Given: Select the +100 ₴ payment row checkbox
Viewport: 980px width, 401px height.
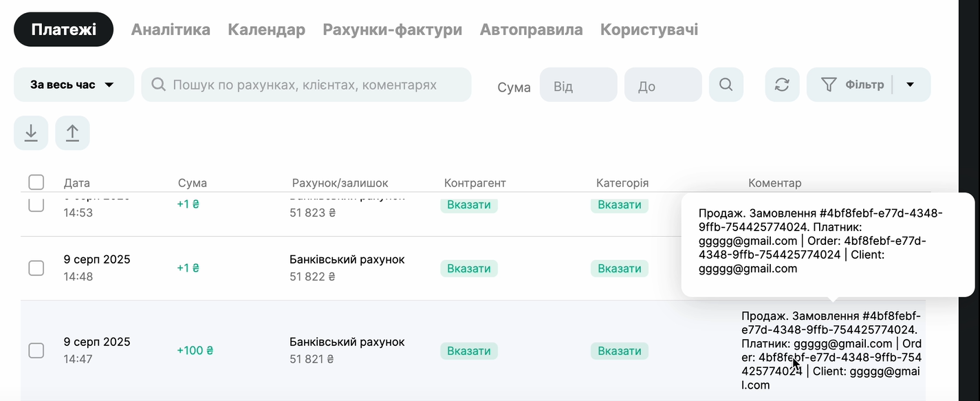Looking at the screenshot, I should coord(36,351).
